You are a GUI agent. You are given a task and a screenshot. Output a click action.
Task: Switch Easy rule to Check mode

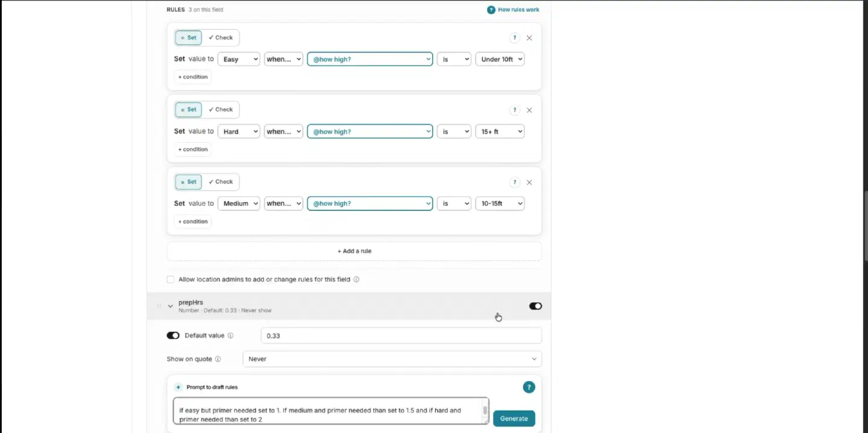pos(221,37)
